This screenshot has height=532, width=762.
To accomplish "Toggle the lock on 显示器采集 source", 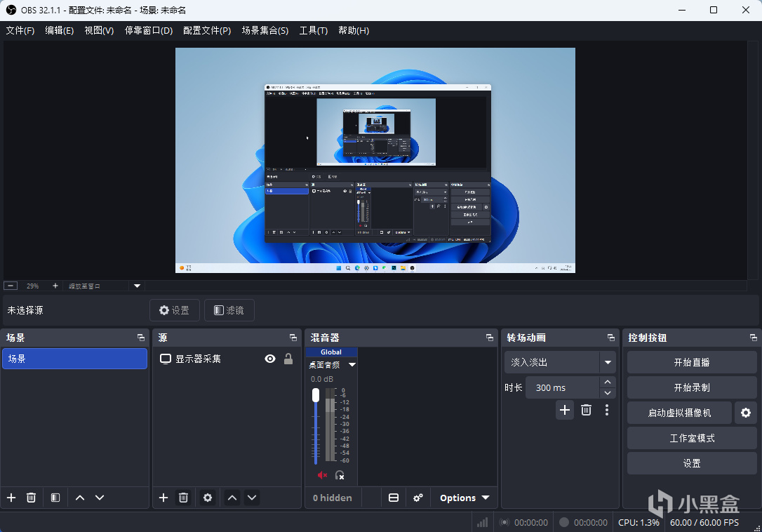I will click(x=288, y=359).
